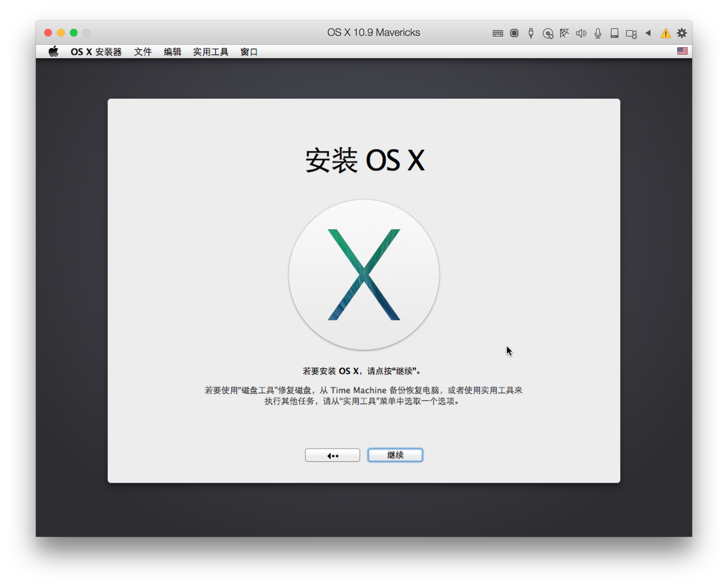Open the 实用工具 menu
The width and height of the screenshot is (728, 588).
pyautogui.click(x=210, y=52)
